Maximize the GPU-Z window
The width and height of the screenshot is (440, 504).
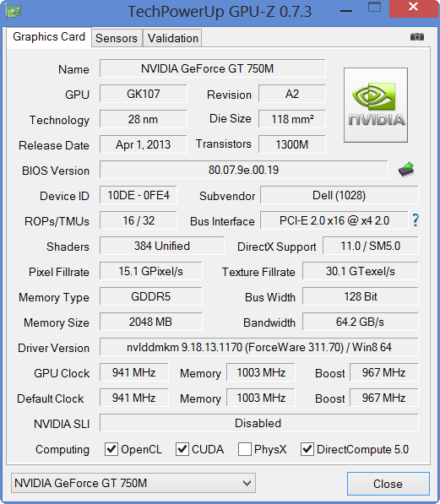(374, 7)
